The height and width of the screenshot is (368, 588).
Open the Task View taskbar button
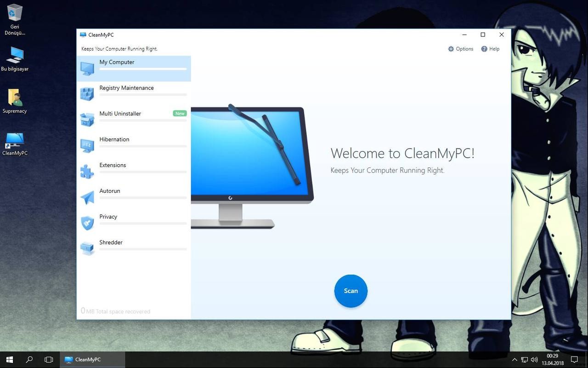[49, 359]
